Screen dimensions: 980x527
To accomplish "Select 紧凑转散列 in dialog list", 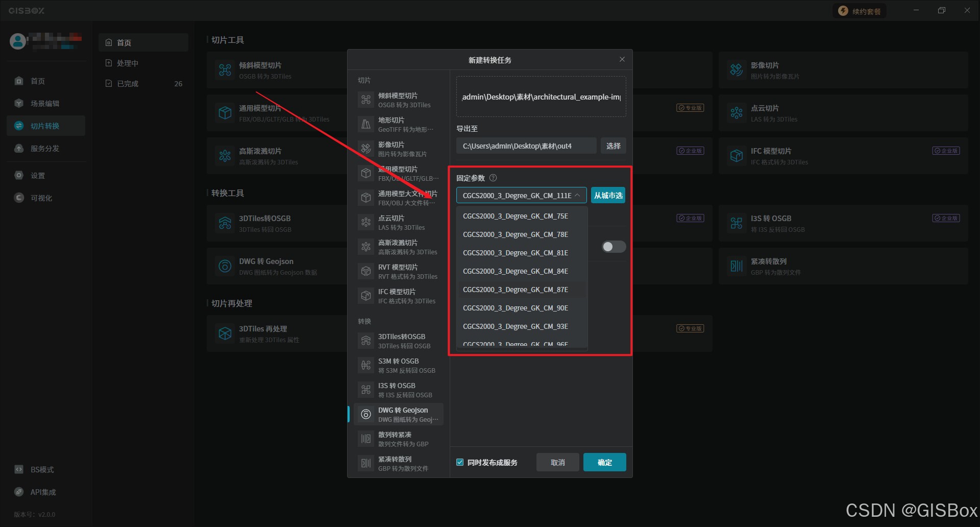I will 399,463.
